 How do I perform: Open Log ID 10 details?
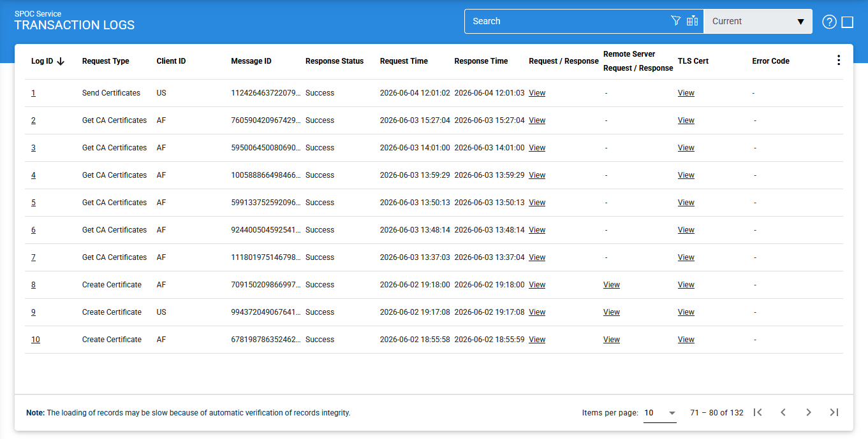36,340
